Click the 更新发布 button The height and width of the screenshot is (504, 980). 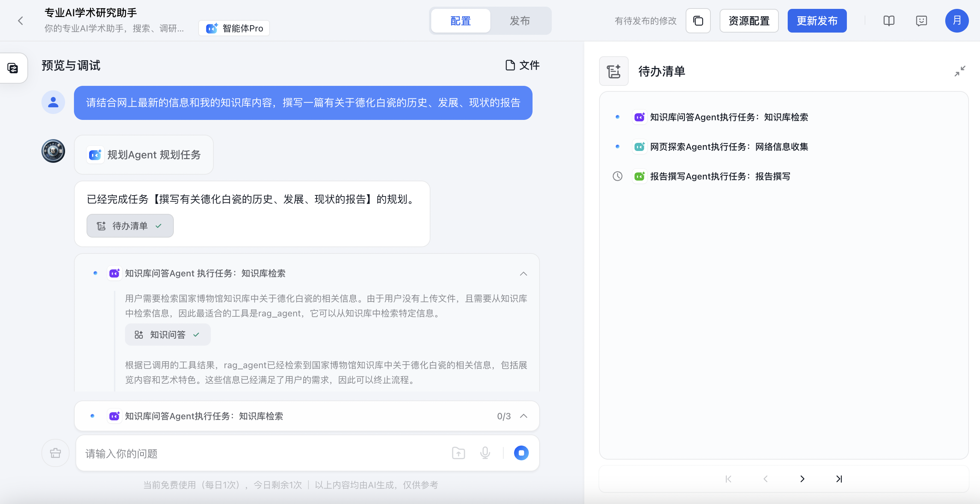click(x=817, y=21)
